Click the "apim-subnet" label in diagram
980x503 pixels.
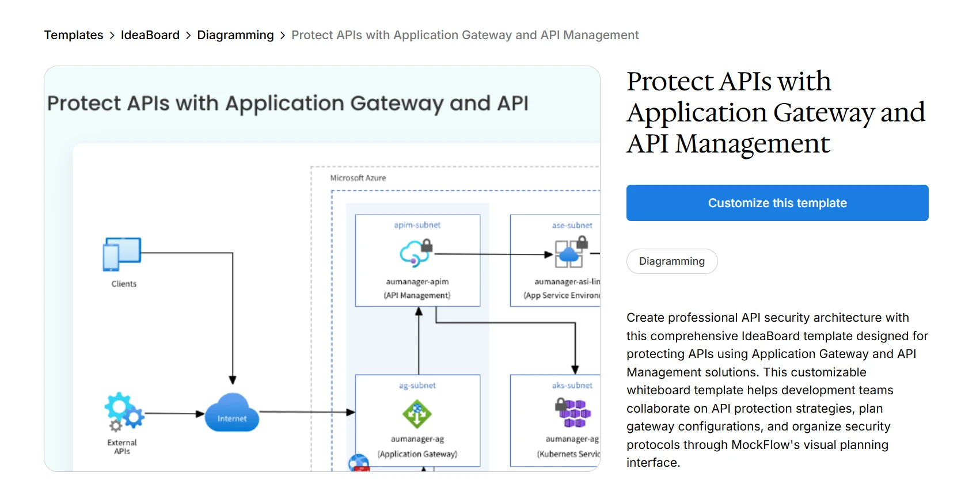tap(417, 225)
